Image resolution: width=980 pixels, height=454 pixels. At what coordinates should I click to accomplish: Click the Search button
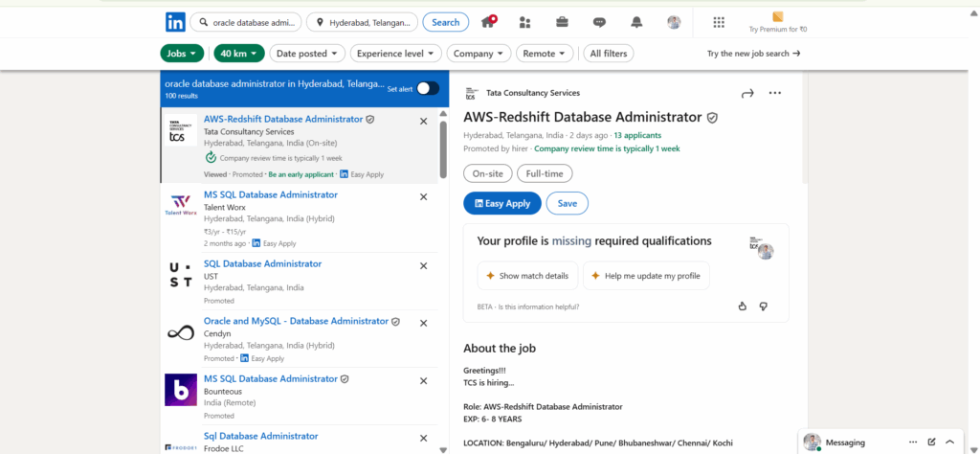[x=446, y=23]
